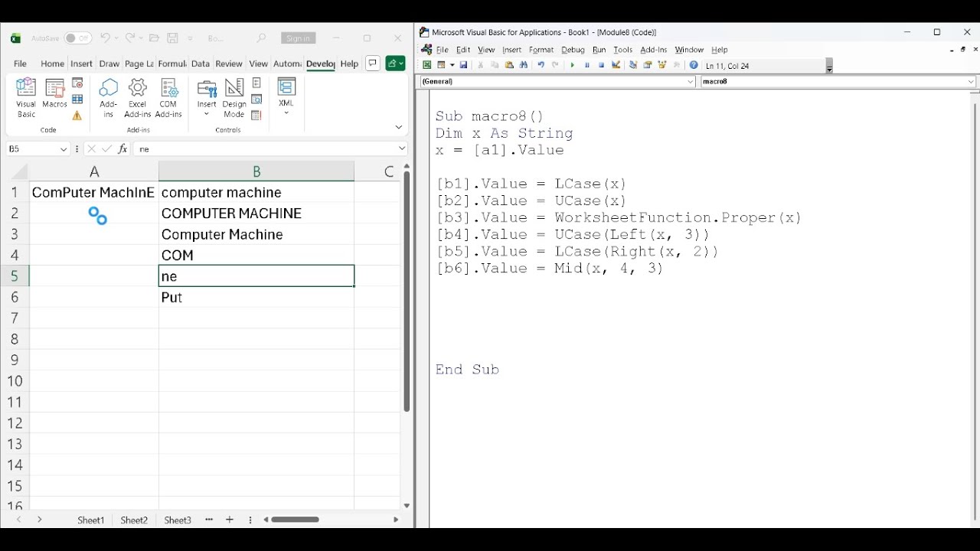The width and height of the screenshot is (980, 551).
Task: Click View Microsoft Excel icon in VBA
Action: (426, 65)
